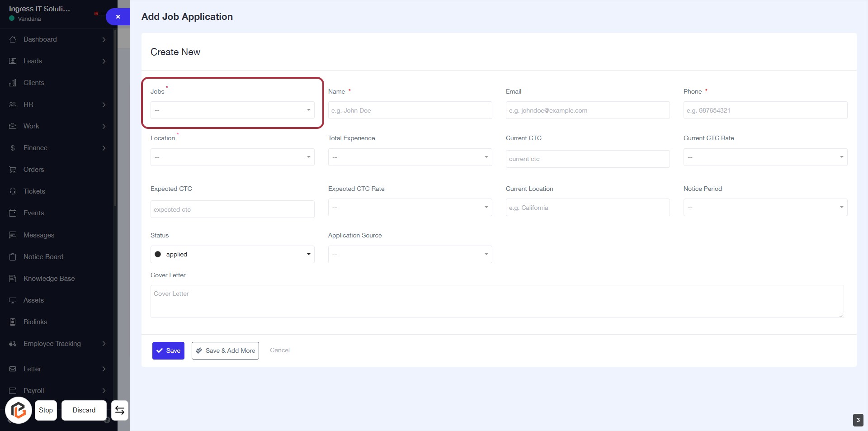Click the Finance dollar icon
Screen dimensions: 868x431
tap(13, 148)
